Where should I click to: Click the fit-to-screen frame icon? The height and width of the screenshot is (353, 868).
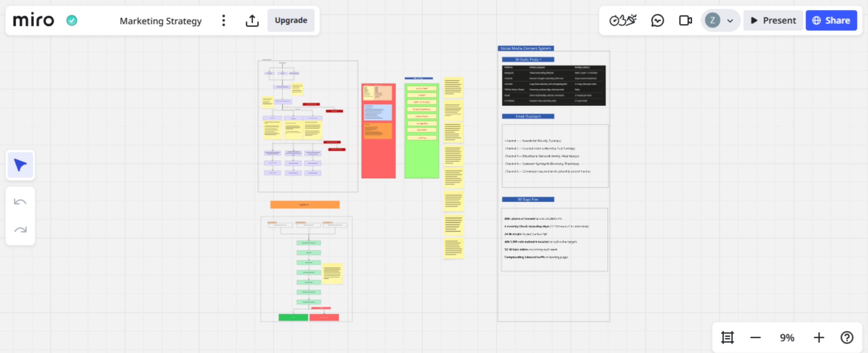pos(727,337)
